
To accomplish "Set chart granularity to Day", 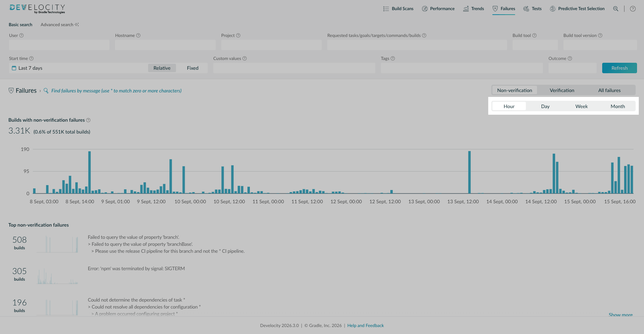I will [x=545, y=106].
